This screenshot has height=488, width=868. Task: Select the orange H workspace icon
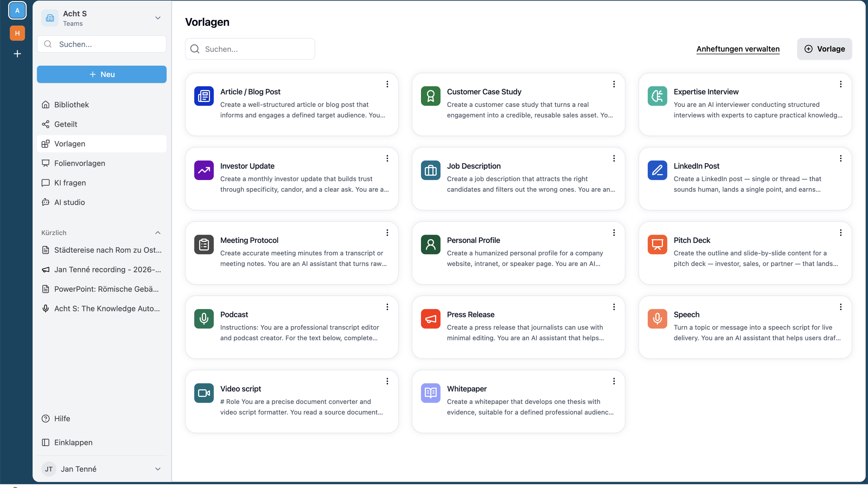pos(17,33)
